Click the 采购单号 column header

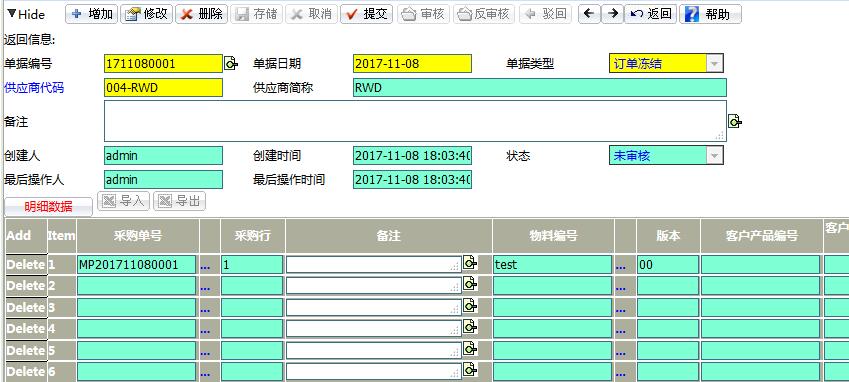click(x=138, y=235)
